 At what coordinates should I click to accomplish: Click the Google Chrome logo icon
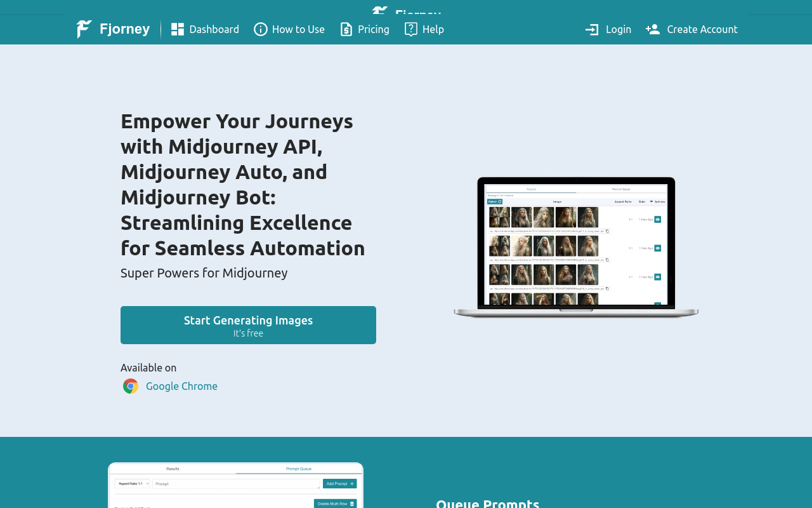pos(131,386)
